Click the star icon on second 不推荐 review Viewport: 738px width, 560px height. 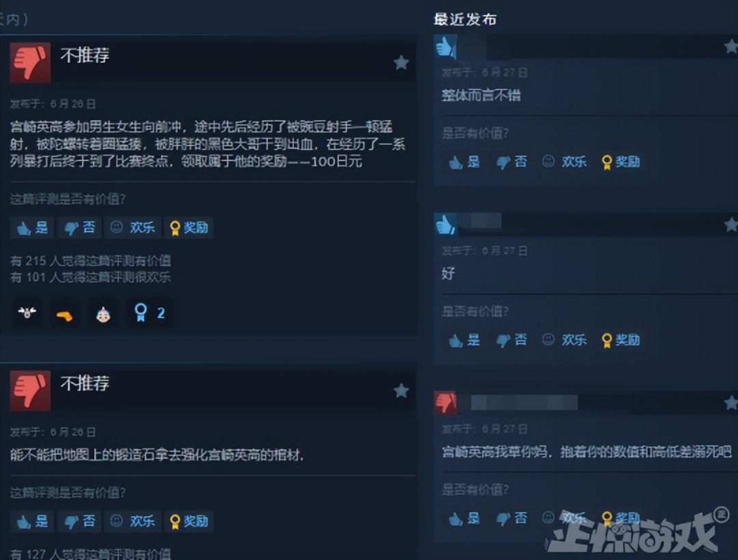pos(401,390)
